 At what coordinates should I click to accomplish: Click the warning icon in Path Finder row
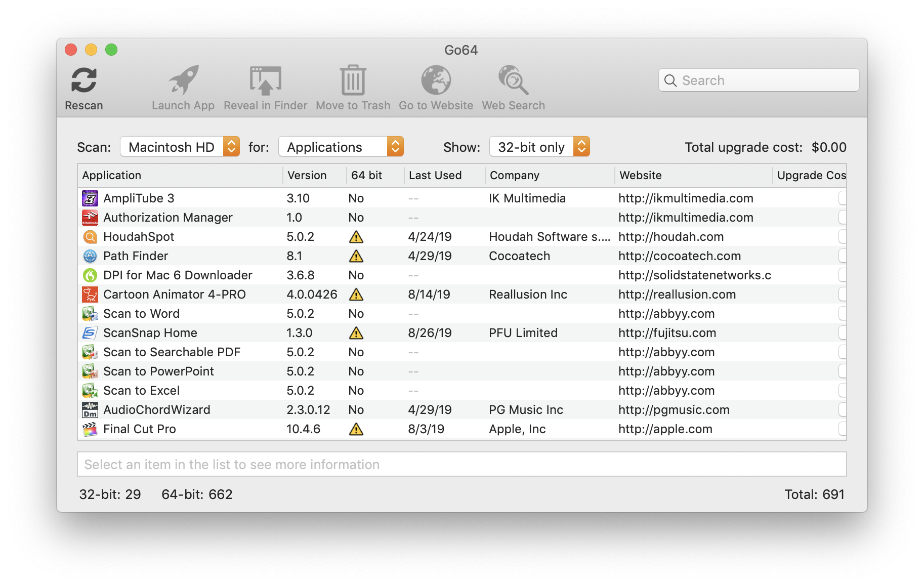pyautogui.click(x=356, y=256)
